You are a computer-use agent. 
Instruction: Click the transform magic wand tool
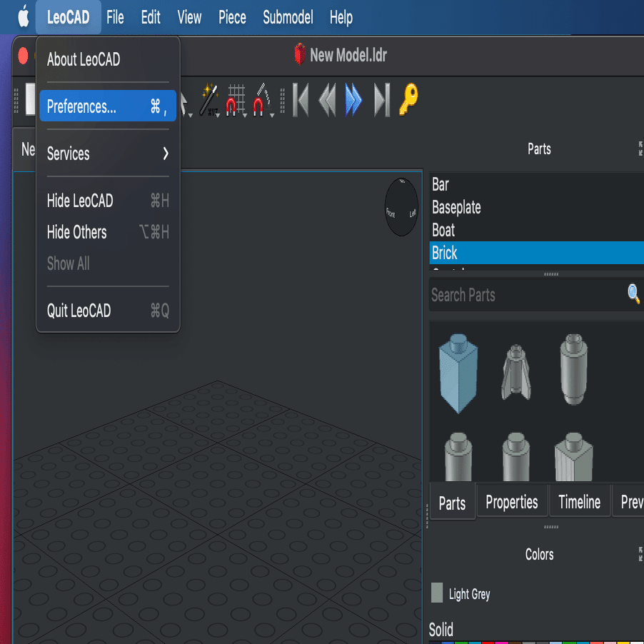[x=209, y=99]
